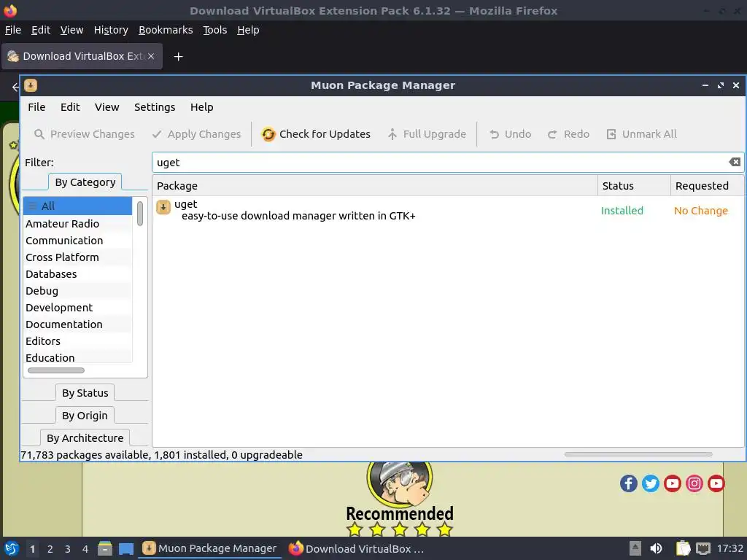
Task: Open the clipboard tray icon
Action: click(683, 548)
